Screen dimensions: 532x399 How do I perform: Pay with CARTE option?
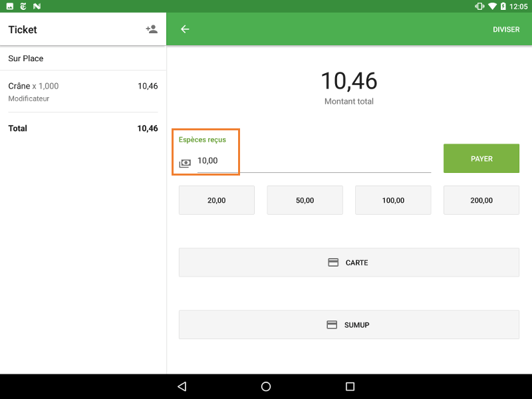(x=348, y=263)
